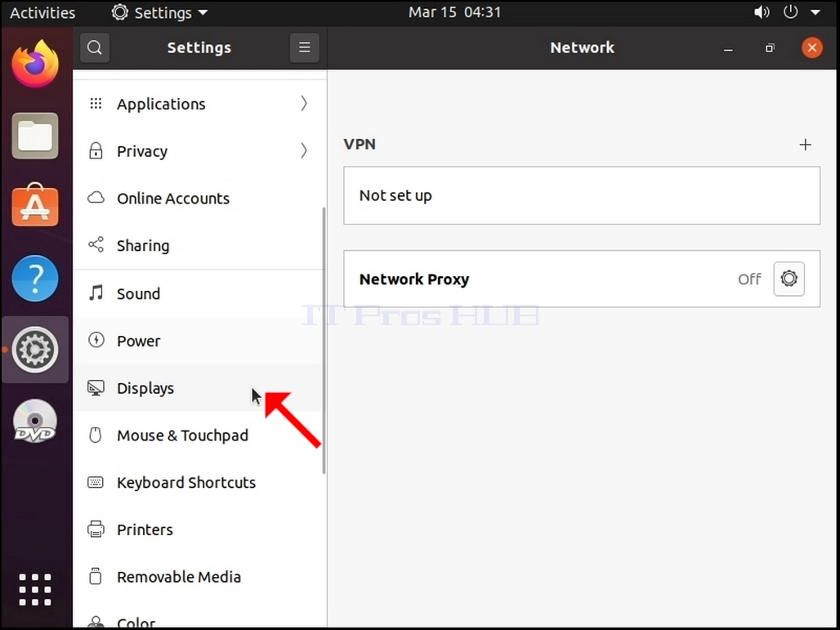Expand the Privacy chevron
Image resolution: width=840 pixels, height=630 pixels.
tap(304, 150)
